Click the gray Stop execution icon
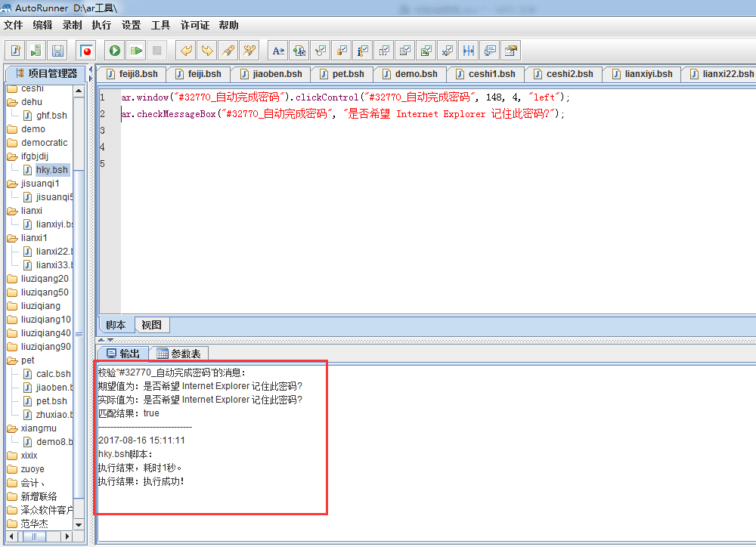 click(x=157, y=51)
